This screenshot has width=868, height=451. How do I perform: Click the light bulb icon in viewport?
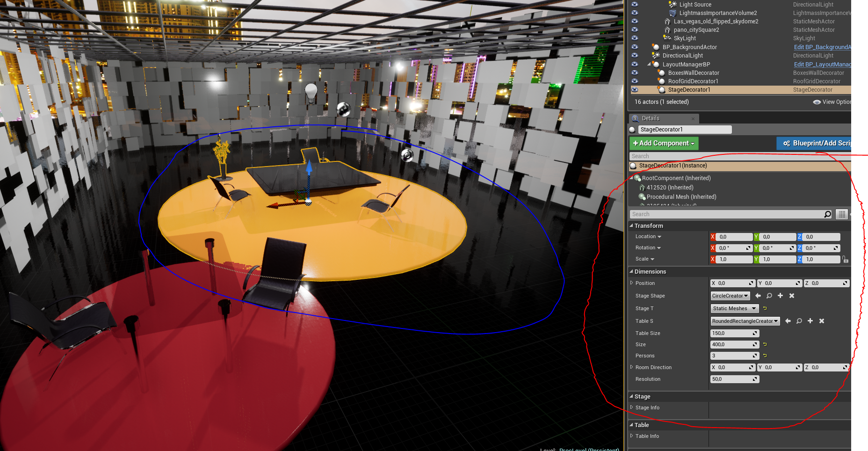pyautogui.click(x=311, y=92)
